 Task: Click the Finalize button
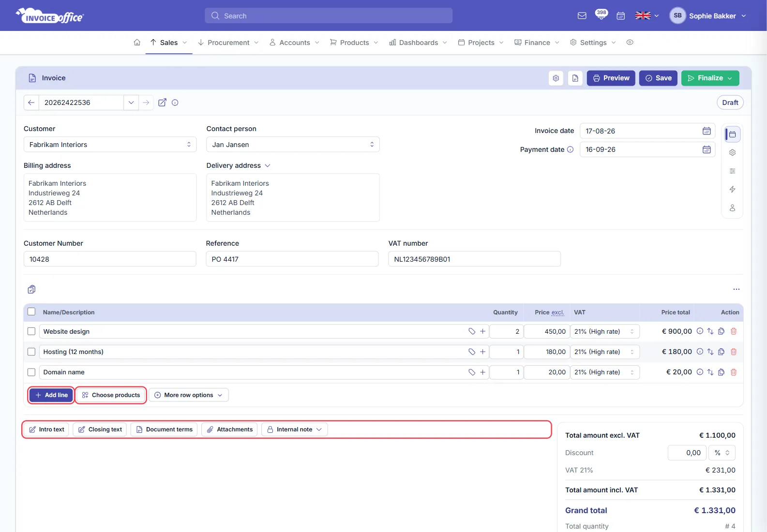click(710, 78)
